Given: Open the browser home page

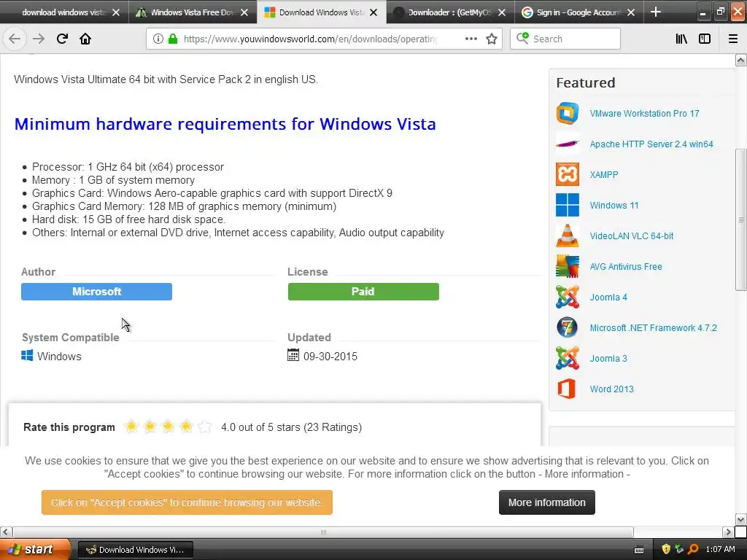Looking at the screenshot, I should (85, 39).
